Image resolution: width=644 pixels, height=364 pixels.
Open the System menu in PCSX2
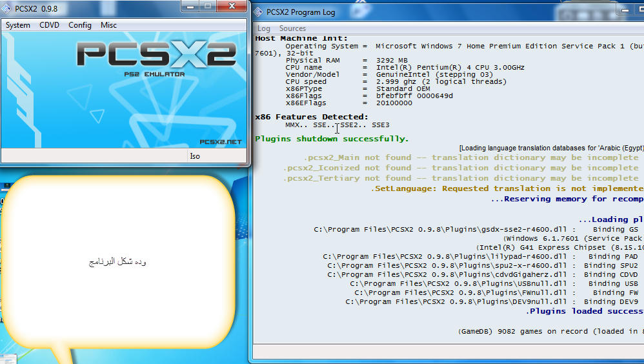[x=17, y=25]
